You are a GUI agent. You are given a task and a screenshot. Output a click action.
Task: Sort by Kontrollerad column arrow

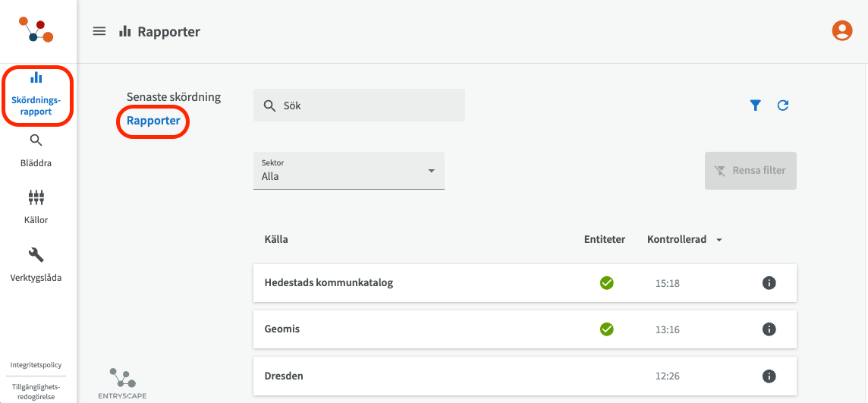(x=719, y=240)
